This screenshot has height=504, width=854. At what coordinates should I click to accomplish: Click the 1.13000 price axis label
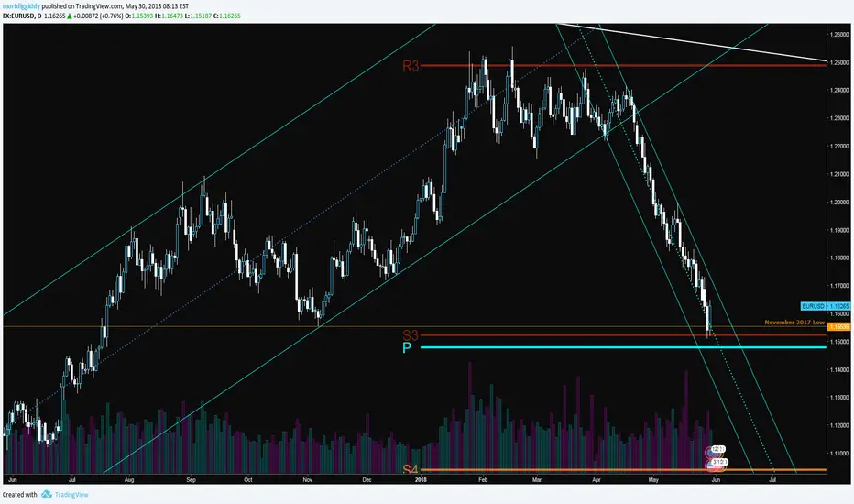click(839, 397)
